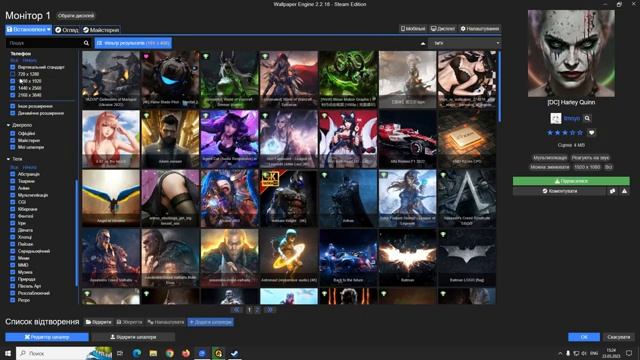Uncheck the 'CGI' tag checkbox

pos(13,202)
